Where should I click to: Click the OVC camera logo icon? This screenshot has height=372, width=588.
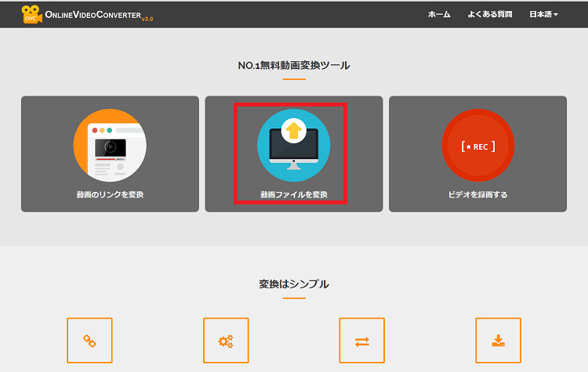click(32, 14)
